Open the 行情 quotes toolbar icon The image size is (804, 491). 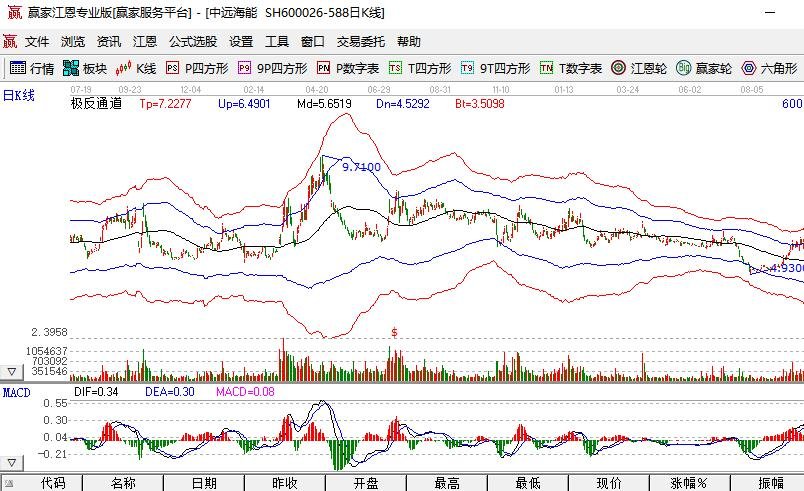click(x=31, y=69)
